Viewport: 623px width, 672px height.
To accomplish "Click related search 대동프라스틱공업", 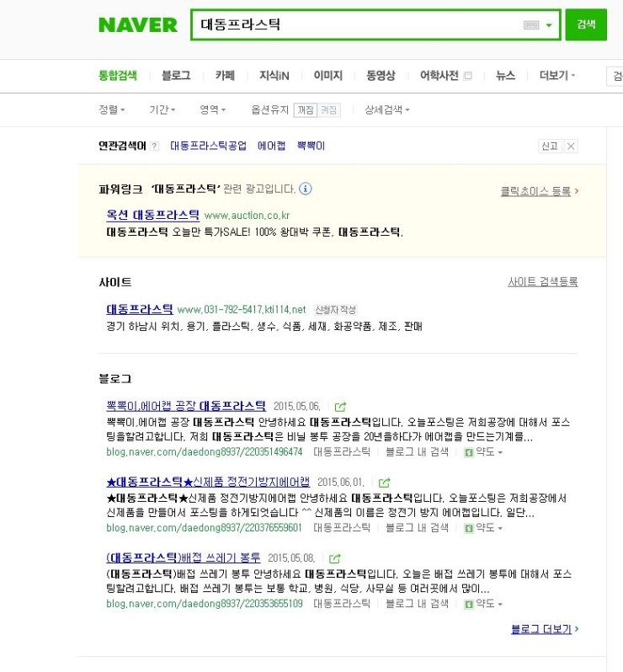I will click(x=208, y=146).
